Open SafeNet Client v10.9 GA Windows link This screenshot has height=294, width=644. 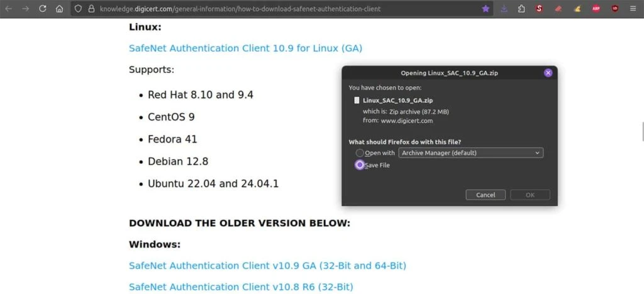pos(267,266)
